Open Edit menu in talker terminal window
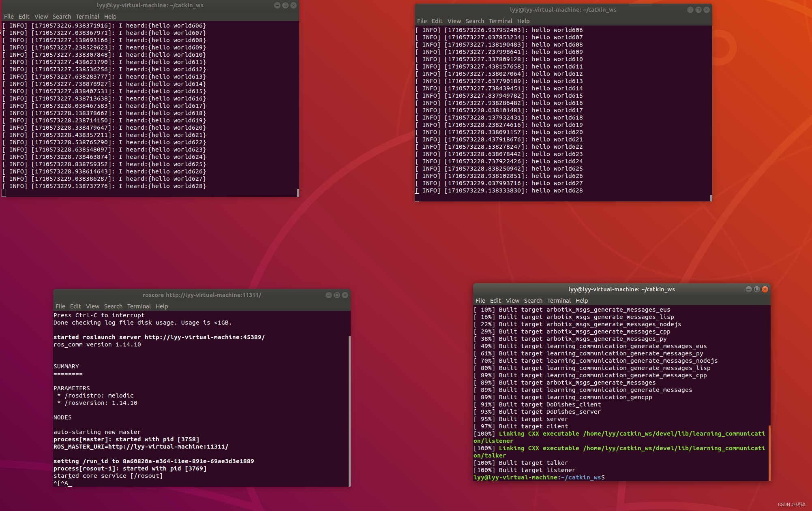 coord(437,21)
